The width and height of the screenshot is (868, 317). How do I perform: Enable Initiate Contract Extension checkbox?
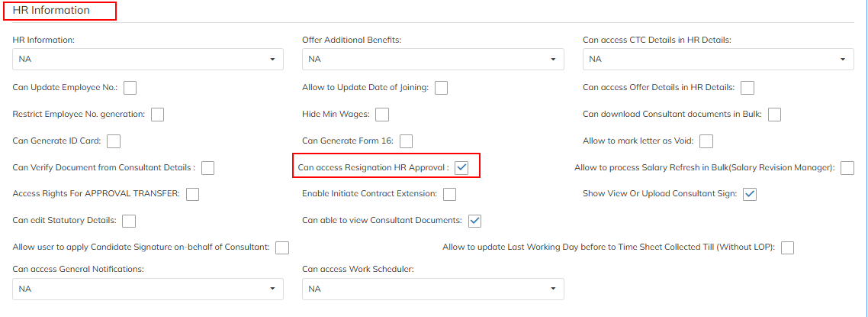point(450,194)
